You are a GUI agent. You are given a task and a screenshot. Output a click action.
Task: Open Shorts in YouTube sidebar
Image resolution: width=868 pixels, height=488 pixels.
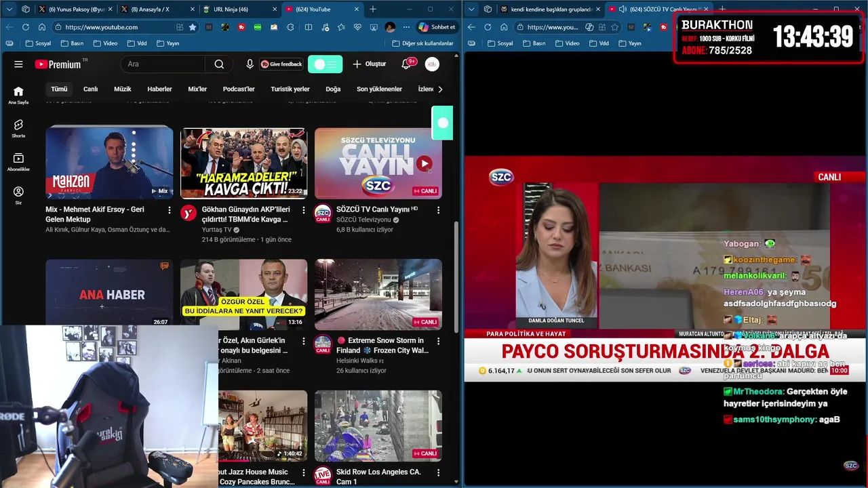[18, 129]
